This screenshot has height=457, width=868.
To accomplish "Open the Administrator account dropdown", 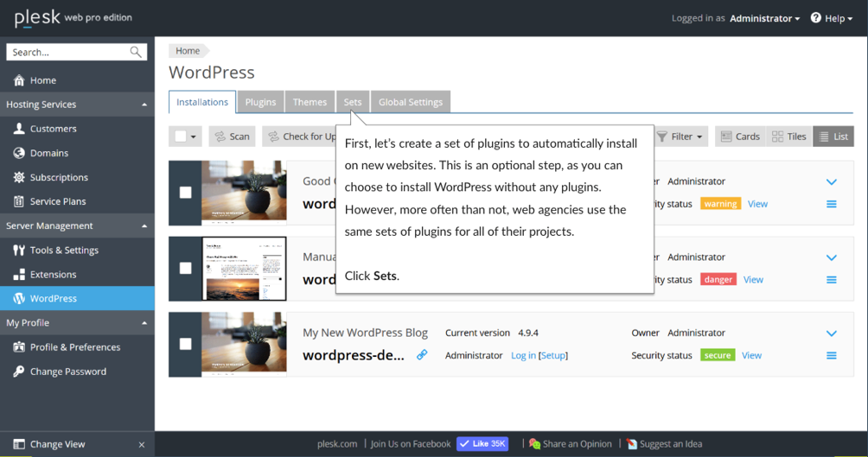I will [764, 18].
